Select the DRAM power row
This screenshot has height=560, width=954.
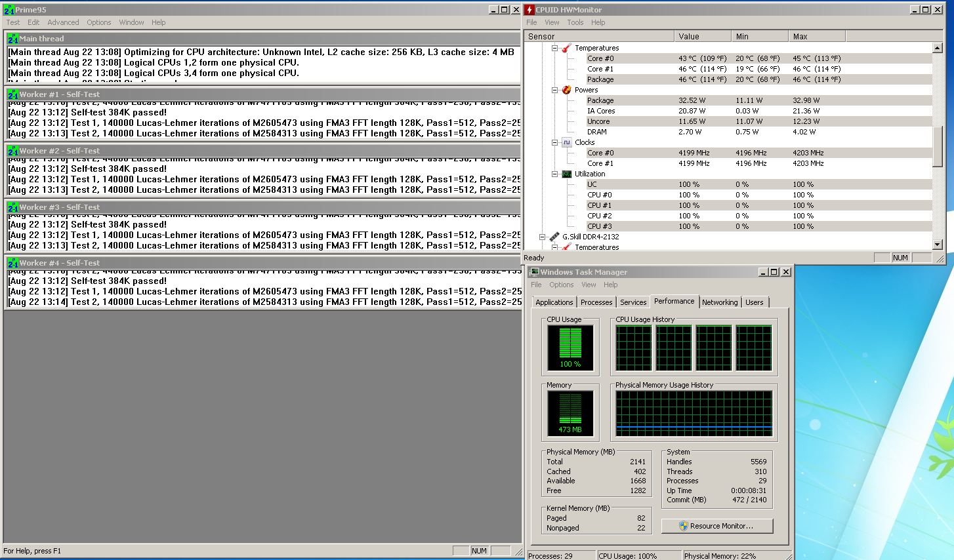coord(758,132)
